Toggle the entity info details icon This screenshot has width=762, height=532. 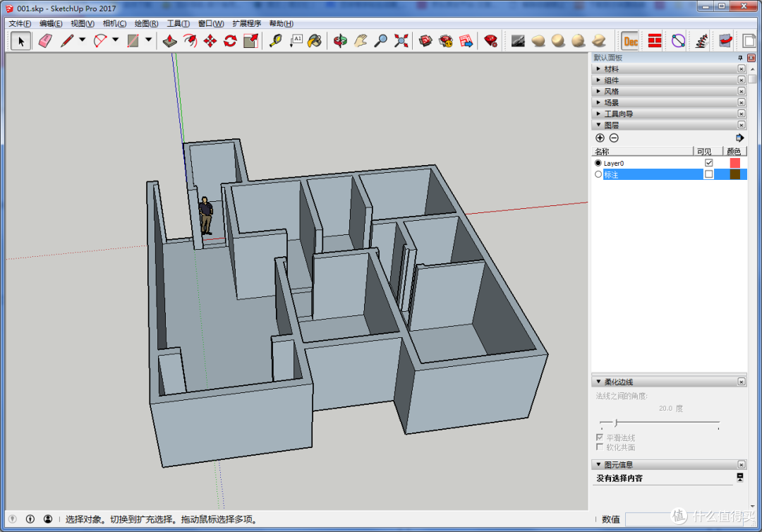(x=739, y=478)
